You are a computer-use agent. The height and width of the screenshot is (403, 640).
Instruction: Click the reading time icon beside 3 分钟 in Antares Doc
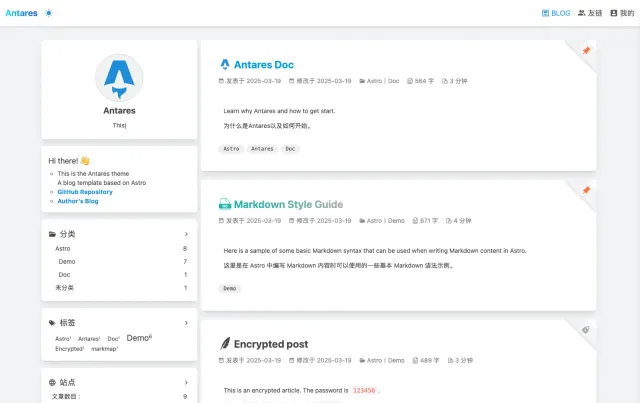444,81
